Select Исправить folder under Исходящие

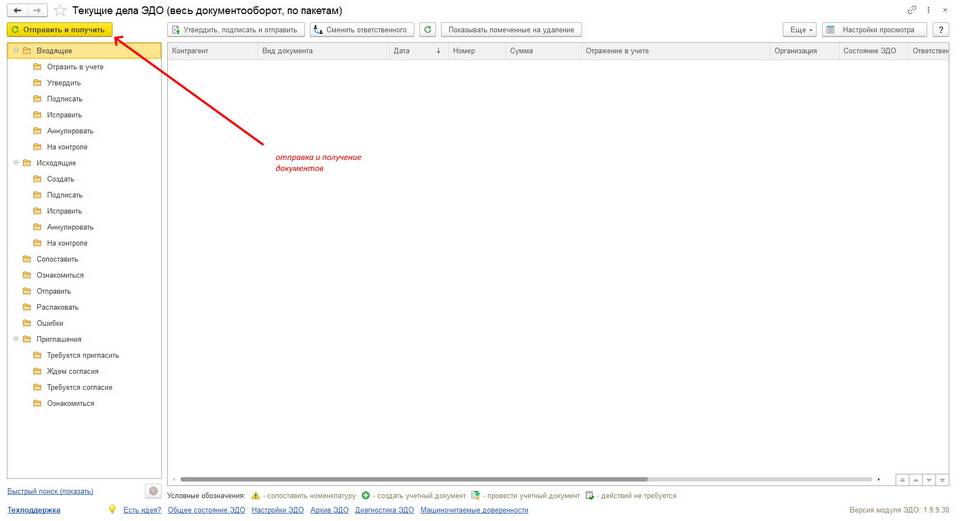[x=64, y=211]
